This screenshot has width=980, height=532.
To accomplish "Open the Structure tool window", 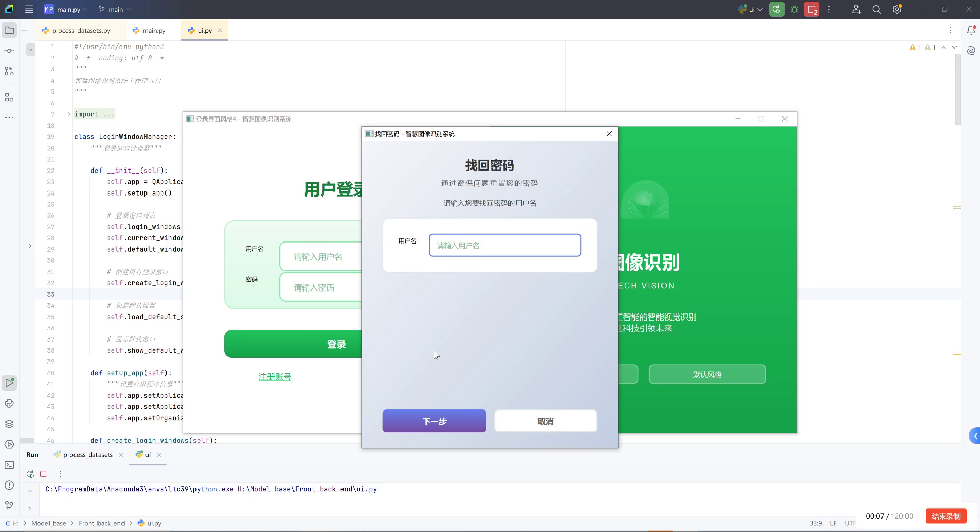I will click(9, 97).
